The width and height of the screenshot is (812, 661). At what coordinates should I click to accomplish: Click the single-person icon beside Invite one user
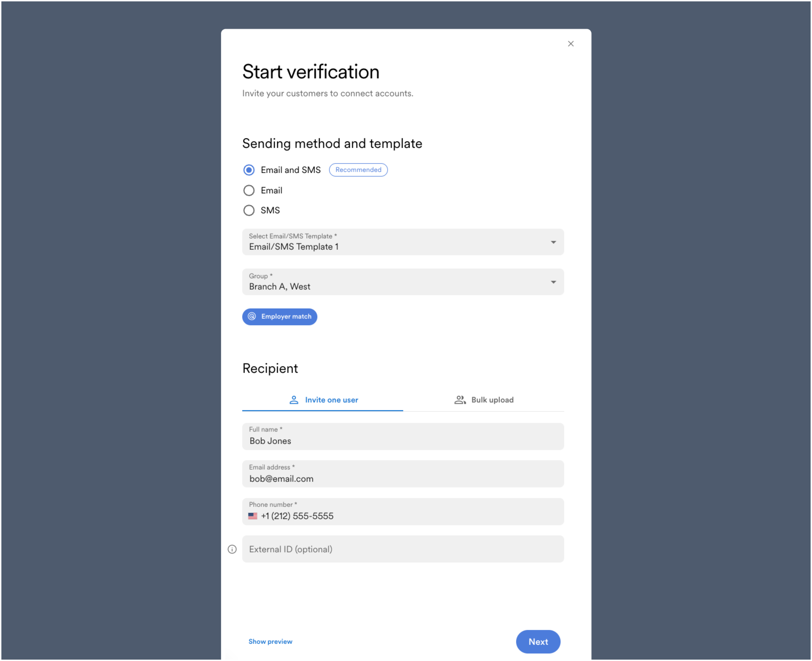click(294, 400)
